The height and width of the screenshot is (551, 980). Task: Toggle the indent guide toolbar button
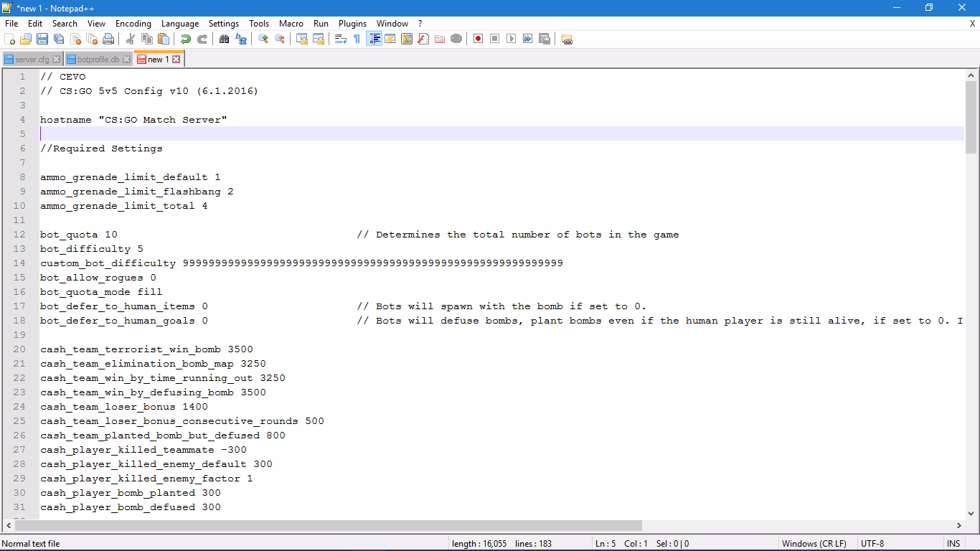(374, 39)
